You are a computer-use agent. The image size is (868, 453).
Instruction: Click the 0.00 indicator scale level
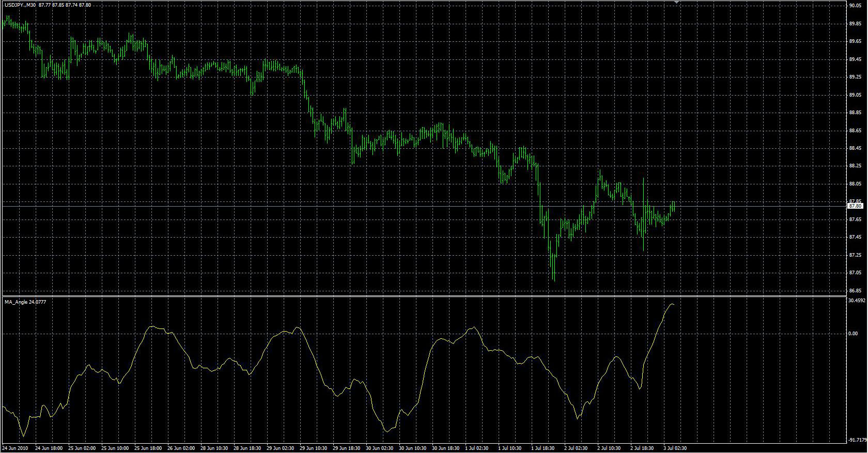853,334
